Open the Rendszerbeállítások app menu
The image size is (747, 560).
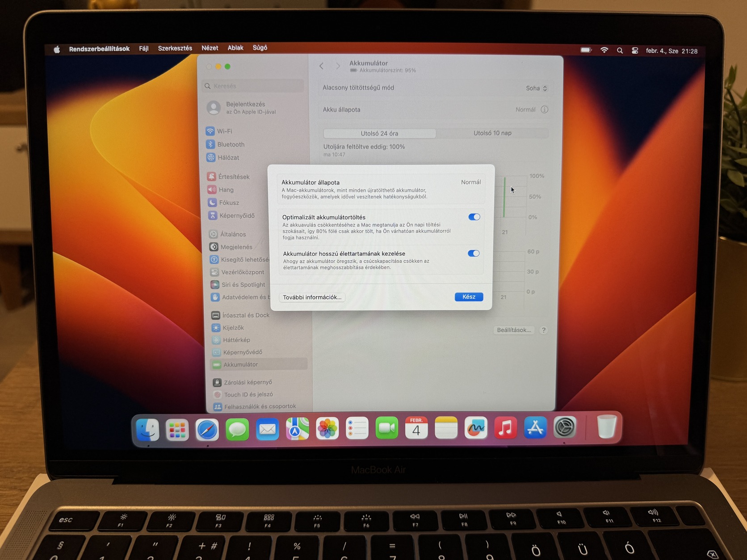click(99, 49)
